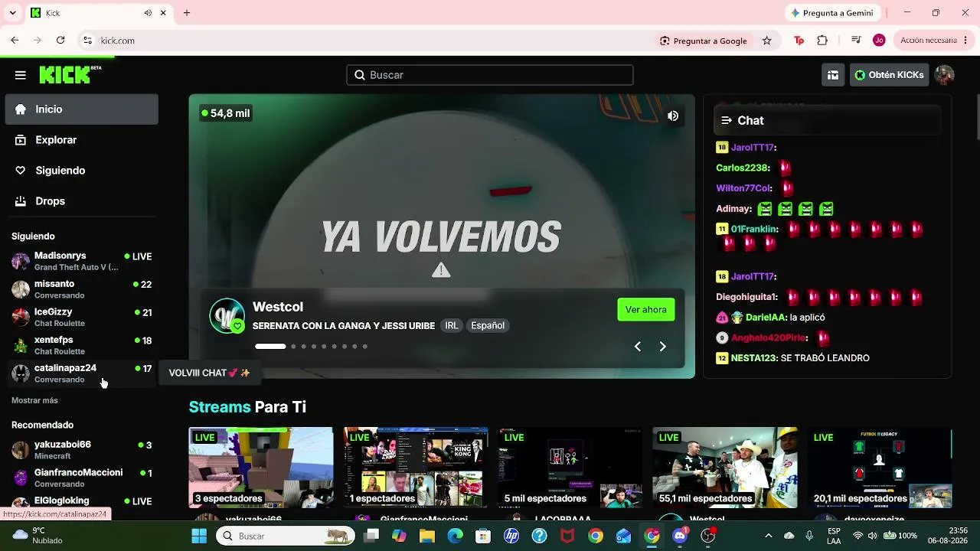Open yakuzaboi66 recommended channel

pos(82,450)
